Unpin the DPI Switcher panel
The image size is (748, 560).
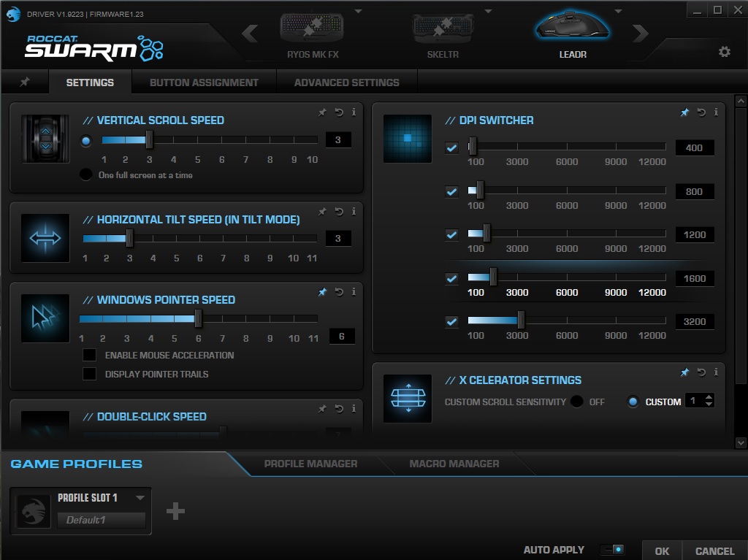tap(684, 112)
